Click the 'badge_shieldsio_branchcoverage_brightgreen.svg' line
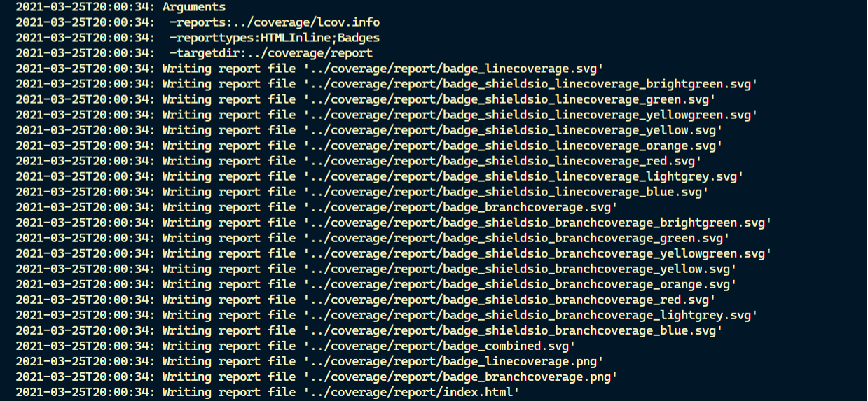 (x=394, y=223)
